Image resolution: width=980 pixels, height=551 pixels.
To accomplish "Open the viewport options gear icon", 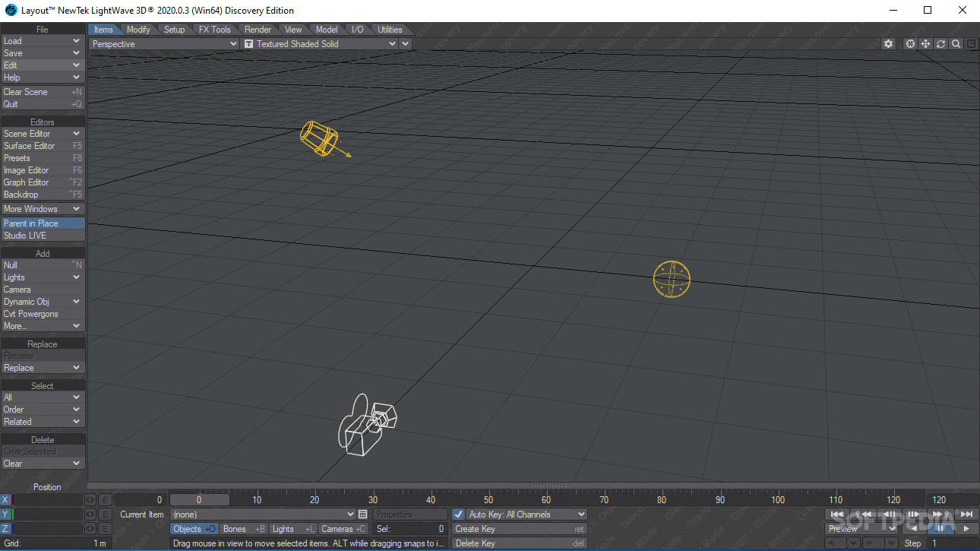I will point(888,44).
